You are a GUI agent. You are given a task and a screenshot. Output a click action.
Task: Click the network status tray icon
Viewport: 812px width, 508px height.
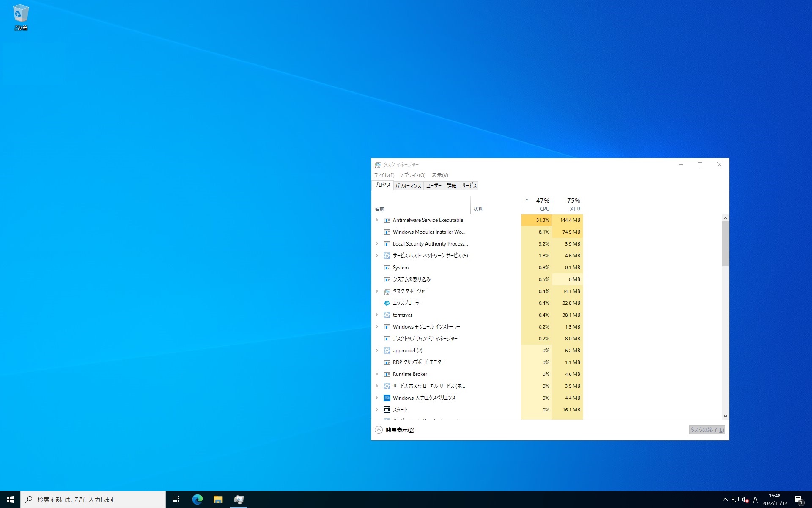(x=735, y=500)
